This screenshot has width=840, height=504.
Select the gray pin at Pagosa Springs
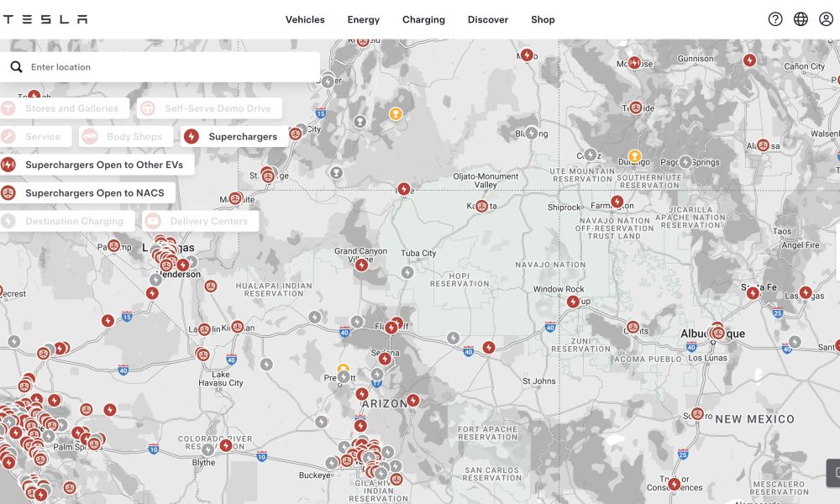tap(685, 162)
